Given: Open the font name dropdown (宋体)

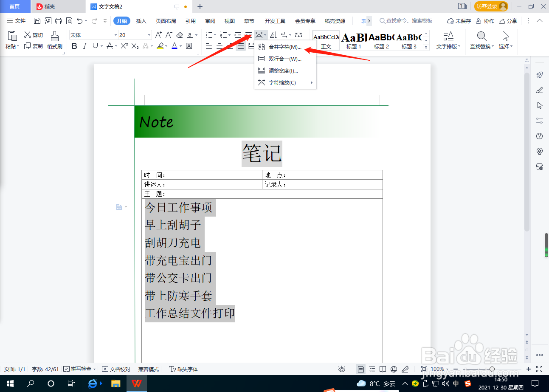Looking at the screenshot, I should pos(115,35).
